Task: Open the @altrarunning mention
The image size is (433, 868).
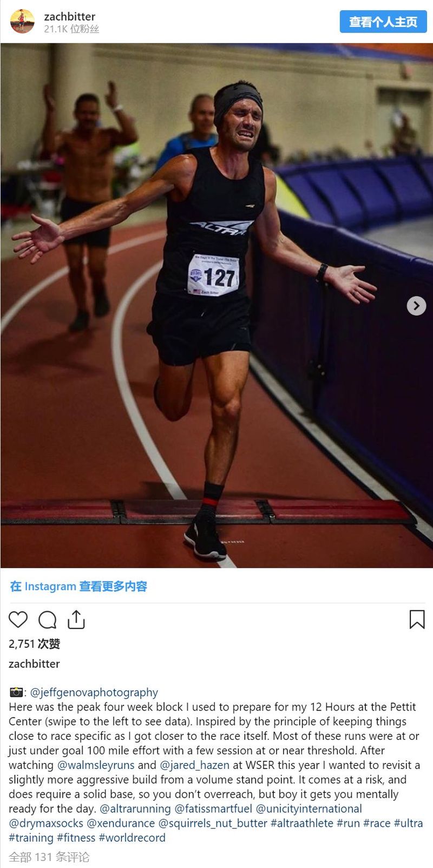Action: [x=135, y=809]
